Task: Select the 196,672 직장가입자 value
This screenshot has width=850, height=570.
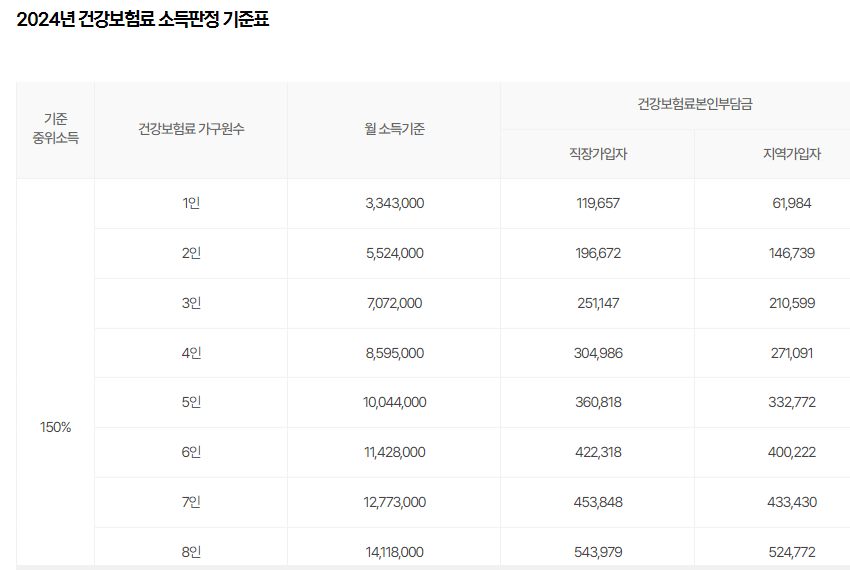Action: [598, 253]
